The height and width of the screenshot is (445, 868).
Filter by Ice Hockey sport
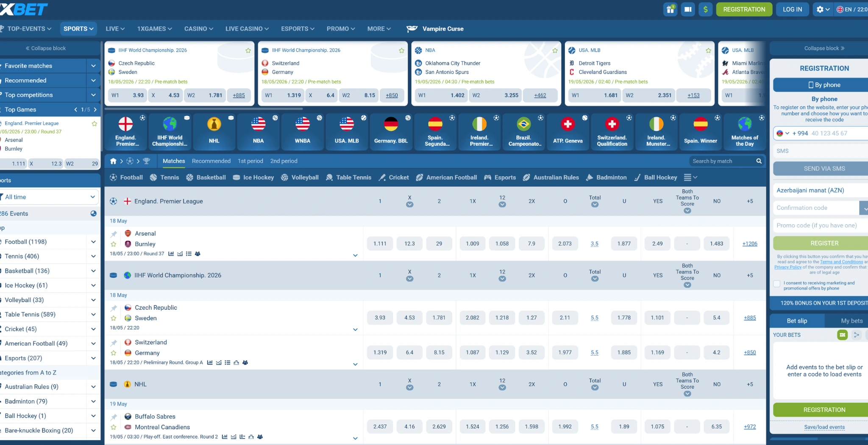coord(253,178)
